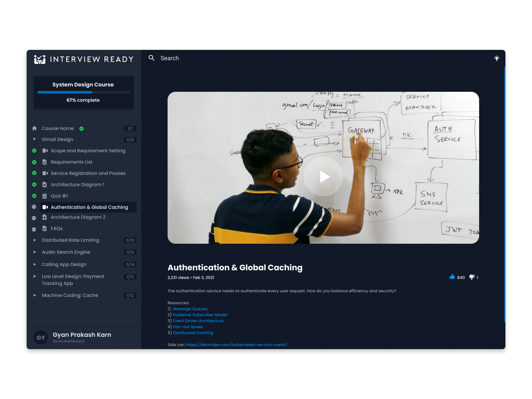Toggle the completed checkmark on Requirements List
The height and width of the screenshot is (399, 532).
[x=35, y=162]
